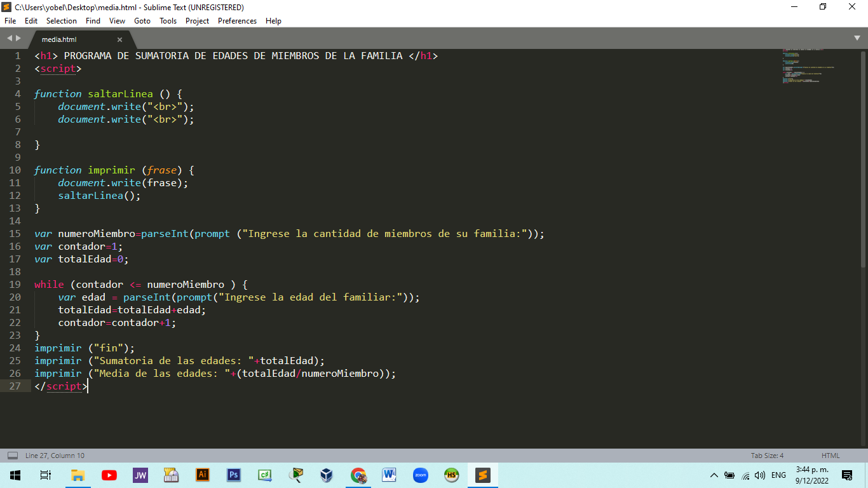Click the h1 heading text on line 1

click(233, 56)
